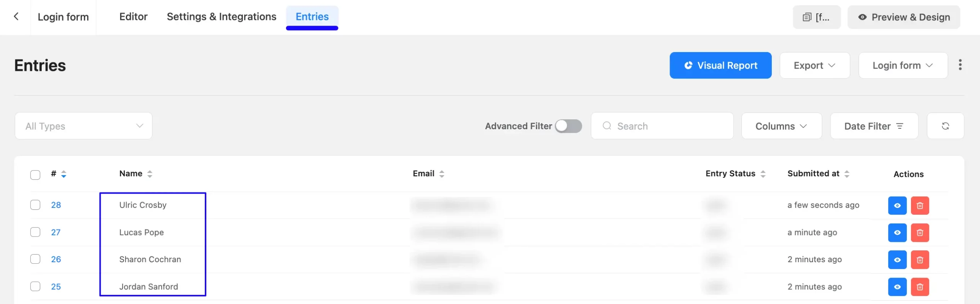Check the select-all entries checkbox
Screen dimensions: 980x304
[35, 175]
